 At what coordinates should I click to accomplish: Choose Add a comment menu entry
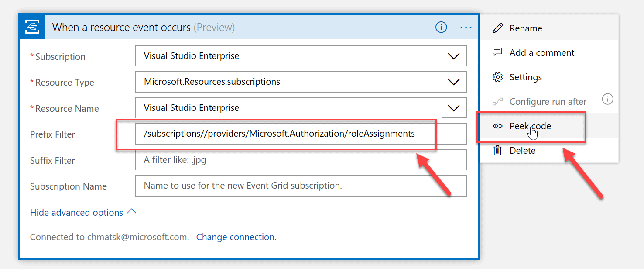coord(549,52)
